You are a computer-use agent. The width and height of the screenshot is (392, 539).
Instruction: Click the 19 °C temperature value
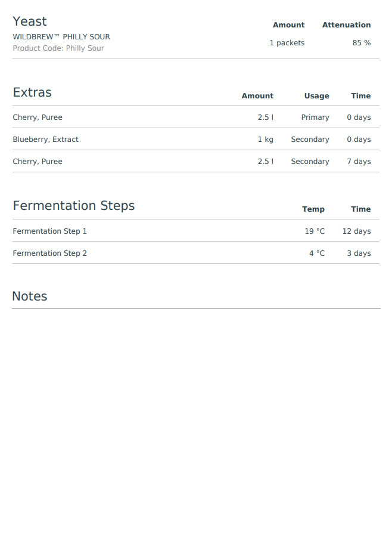(x=315, y=231)
